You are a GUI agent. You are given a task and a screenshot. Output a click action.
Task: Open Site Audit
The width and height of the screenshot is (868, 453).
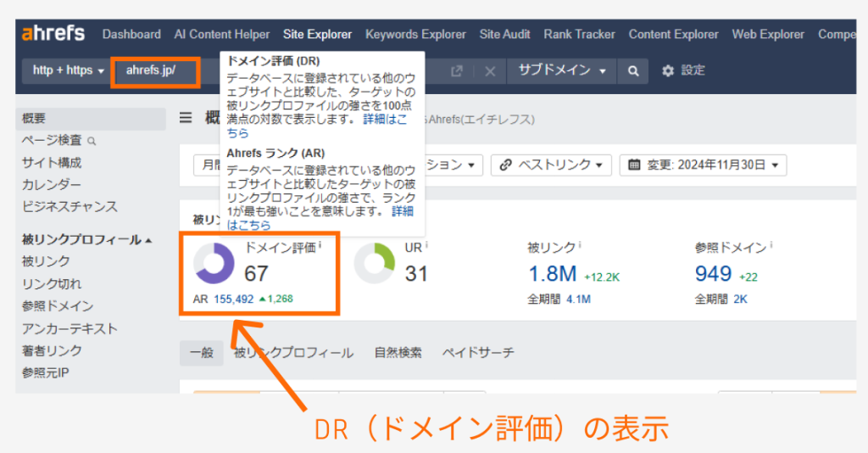tap(505, 34)
